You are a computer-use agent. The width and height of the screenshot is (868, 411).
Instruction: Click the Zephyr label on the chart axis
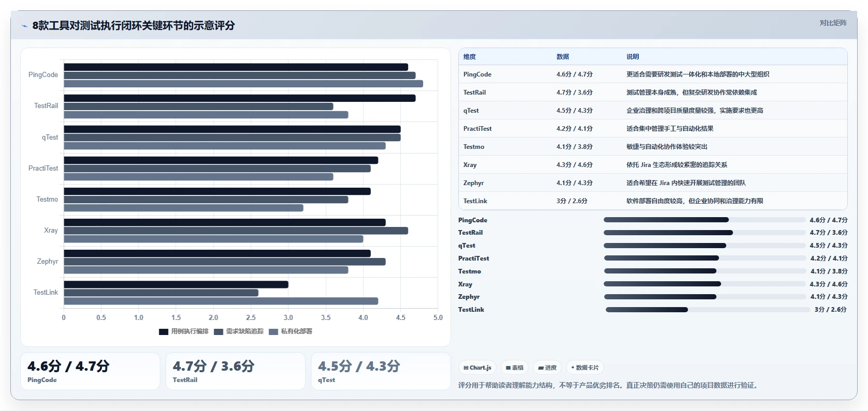tap(47, 261)
